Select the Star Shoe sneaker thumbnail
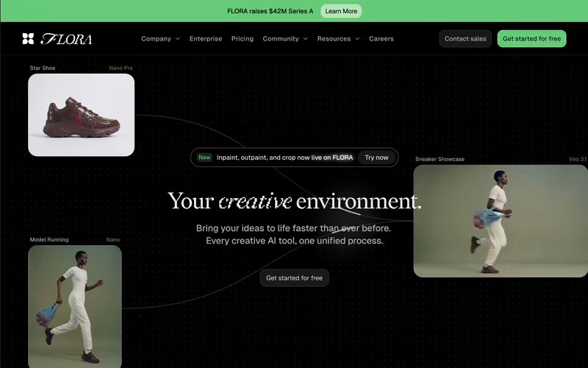 coord(82,115)
